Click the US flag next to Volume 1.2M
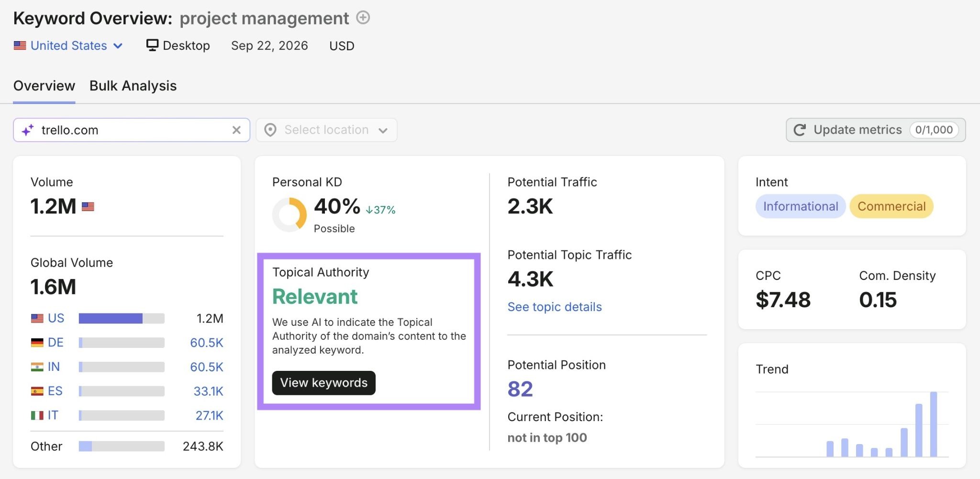Screen dimensions: 980x479 coord(88,207)
